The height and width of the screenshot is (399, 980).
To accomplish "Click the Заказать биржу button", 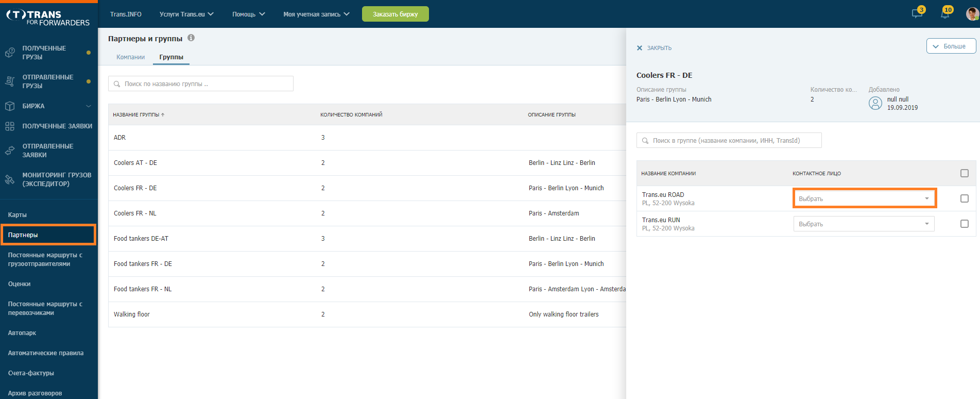I will pos(396,14).
